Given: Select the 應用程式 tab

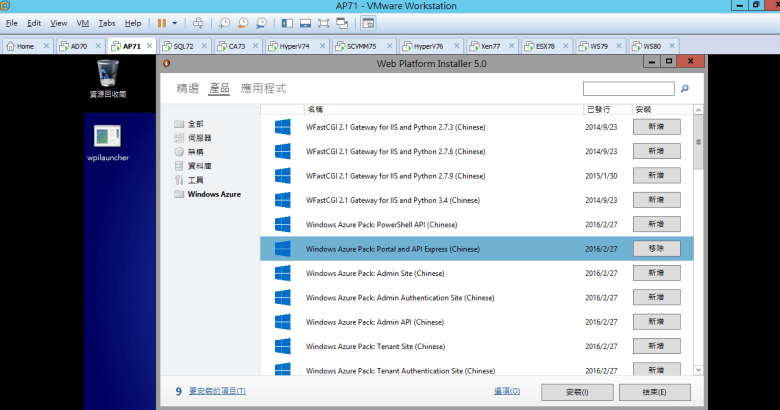Looking at the screenshot, I should click(x=263, y=88).
